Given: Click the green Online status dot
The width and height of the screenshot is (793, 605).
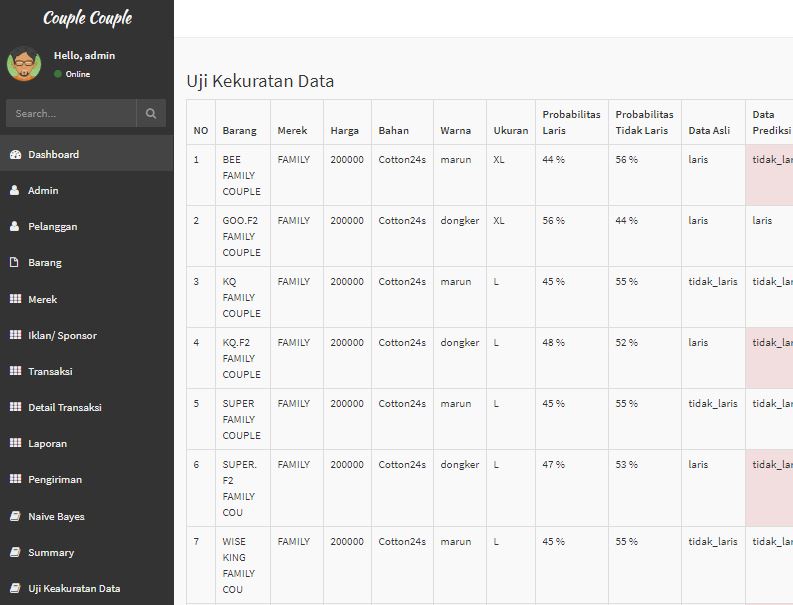Looking at the screenshot, I should (x=58, y=74).
